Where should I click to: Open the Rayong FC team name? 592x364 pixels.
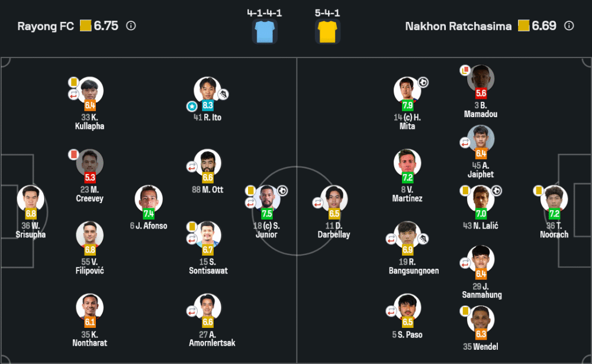(x=46, y=27)
